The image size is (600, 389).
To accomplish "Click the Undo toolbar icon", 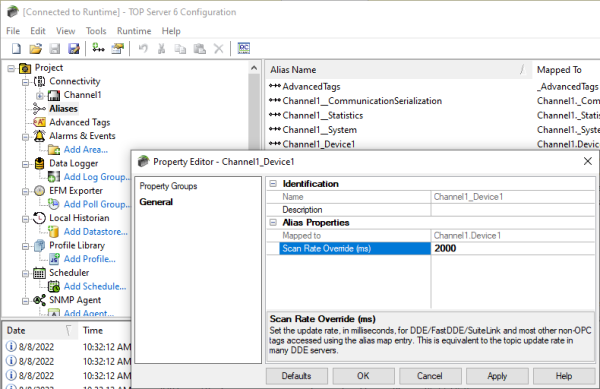I will (143, 49).
